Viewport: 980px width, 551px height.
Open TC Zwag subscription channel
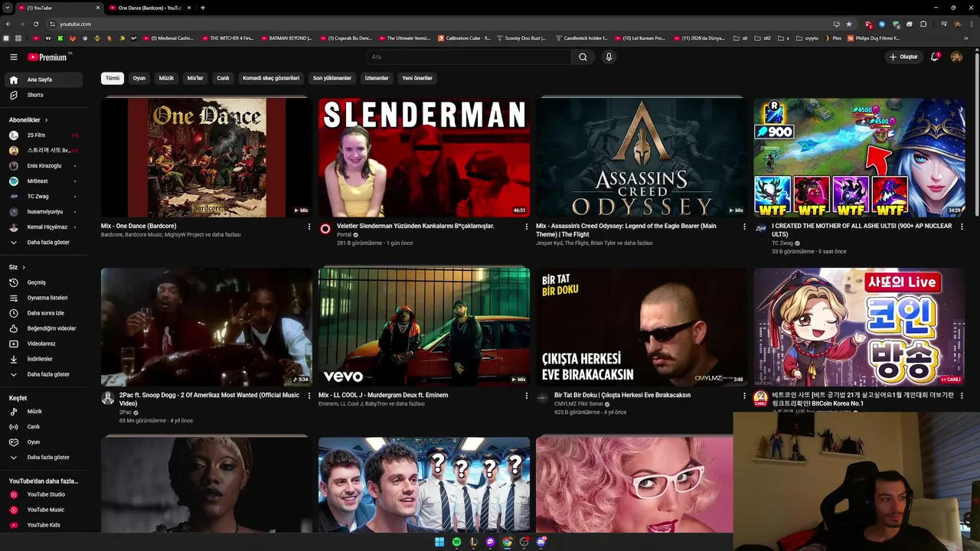pos(42,197)
